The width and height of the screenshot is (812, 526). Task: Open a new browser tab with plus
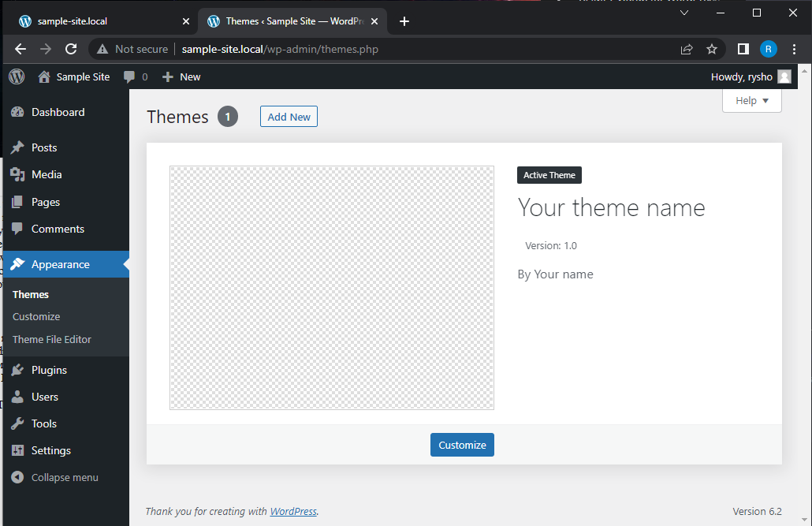404,21
